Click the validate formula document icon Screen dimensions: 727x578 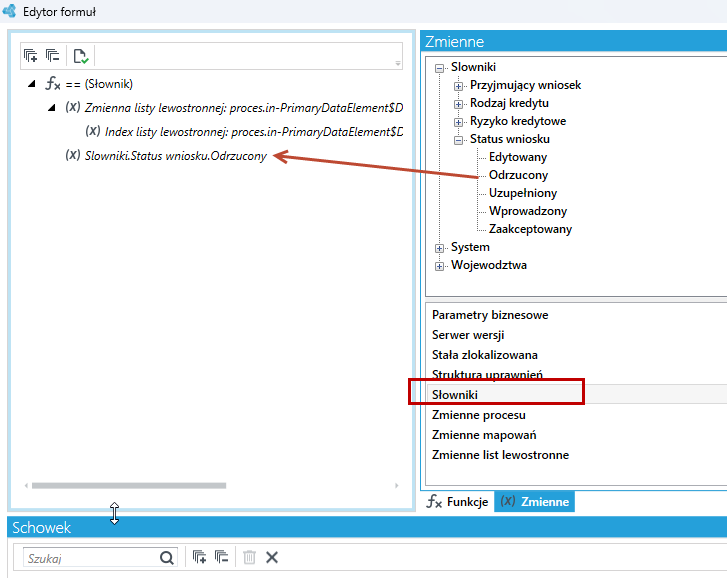pyautogui.click(x=81, y=56)
